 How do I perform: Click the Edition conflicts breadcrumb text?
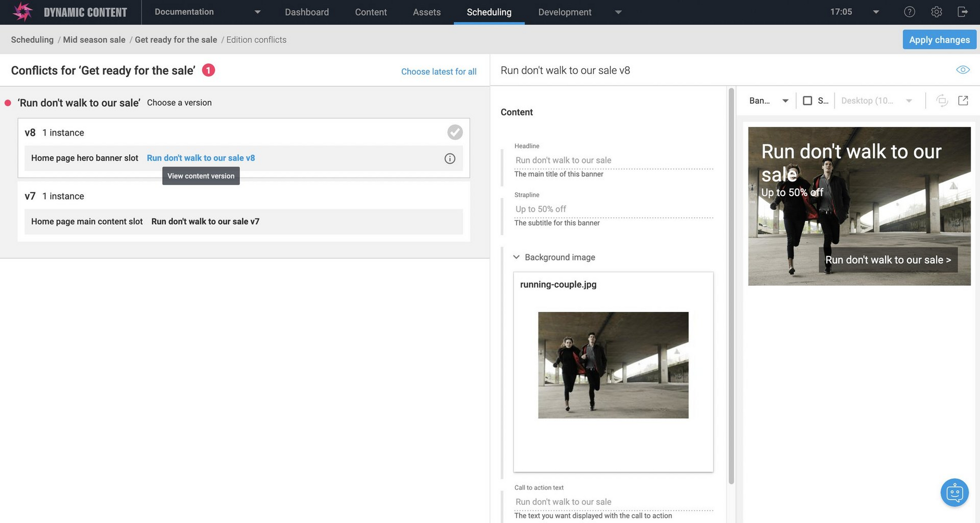pos(256,40)
